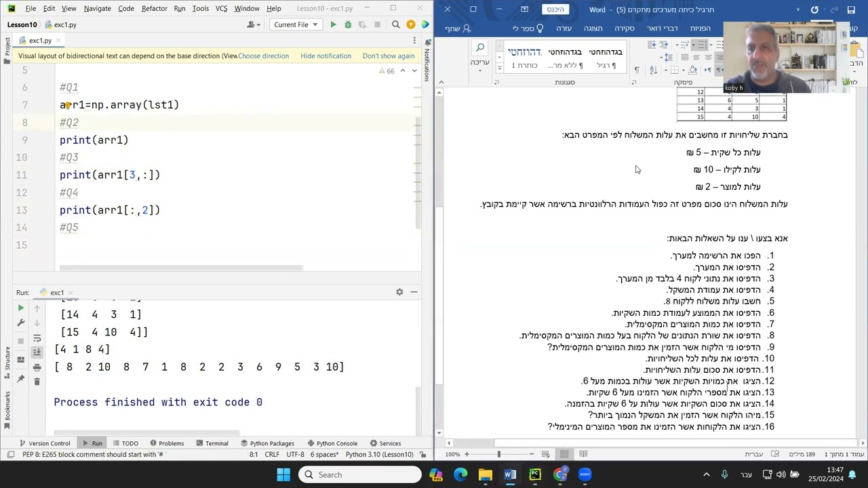
Task: Click Windows taskbar Search box
Action: point(361,474)
